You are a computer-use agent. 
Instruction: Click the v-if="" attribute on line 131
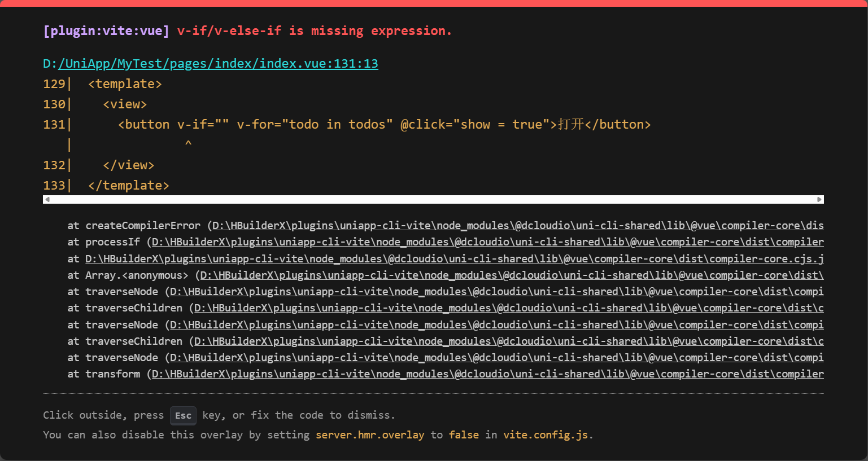(x=203, y=125)
